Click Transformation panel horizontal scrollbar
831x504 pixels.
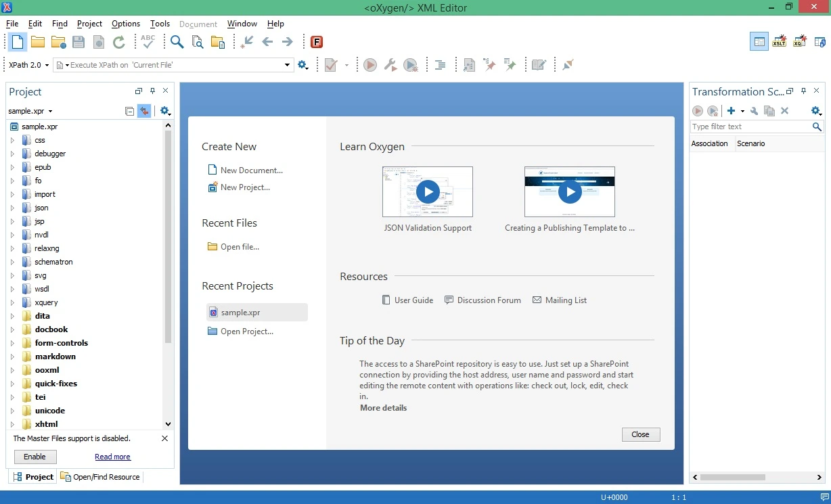pos(732,477)
